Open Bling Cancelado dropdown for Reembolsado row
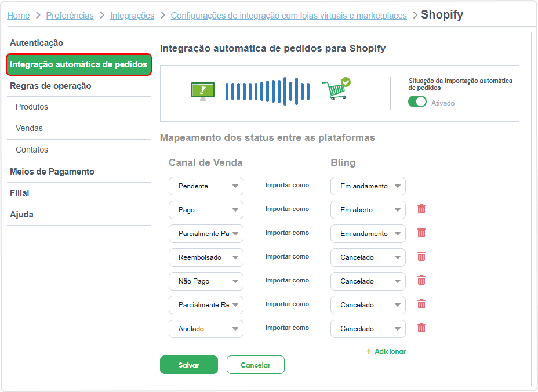Image resolution: width=538 pixels, height=392 pixels. 368,257
